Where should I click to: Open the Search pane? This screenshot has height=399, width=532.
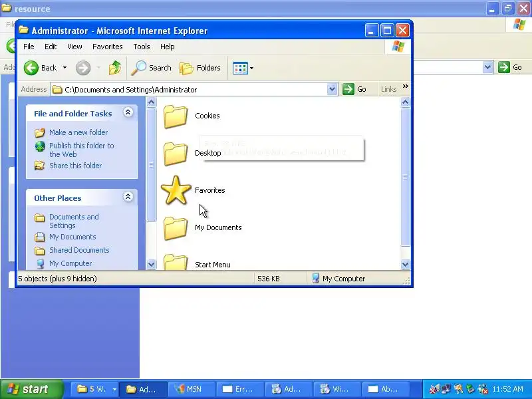[152, 68]
